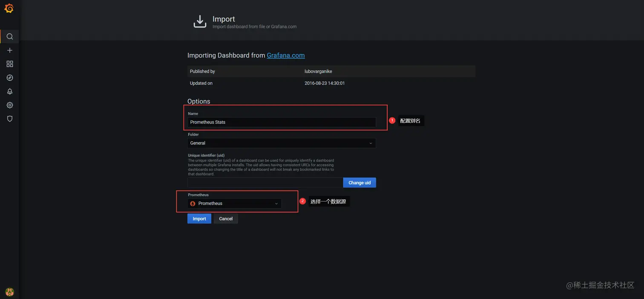
Task: Click the Cancel button
Action: 226,218
